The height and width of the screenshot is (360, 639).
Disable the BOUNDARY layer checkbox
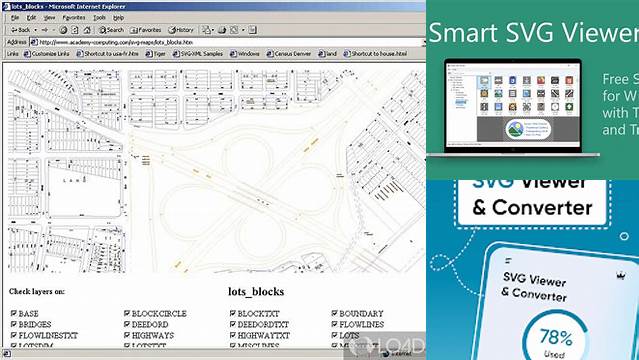[335, 313]
